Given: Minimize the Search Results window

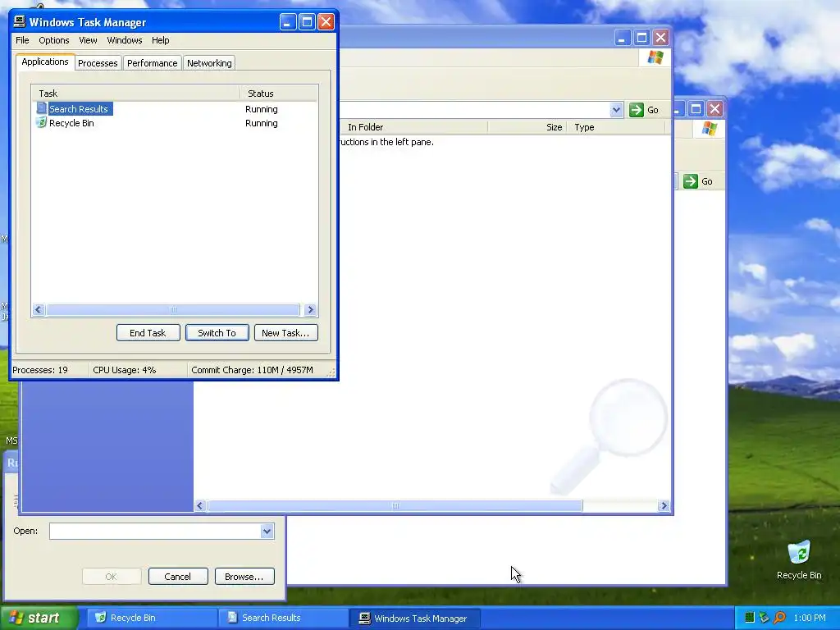Looking at the screenshot, I should (x=622, y=38).
